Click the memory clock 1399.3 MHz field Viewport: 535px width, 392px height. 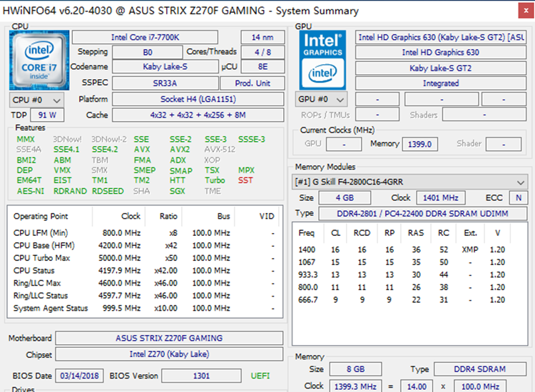click(355, 386)
